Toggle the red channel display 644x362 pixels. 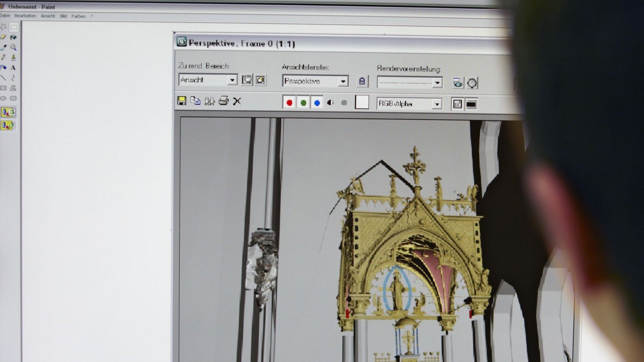coord(290,103)
